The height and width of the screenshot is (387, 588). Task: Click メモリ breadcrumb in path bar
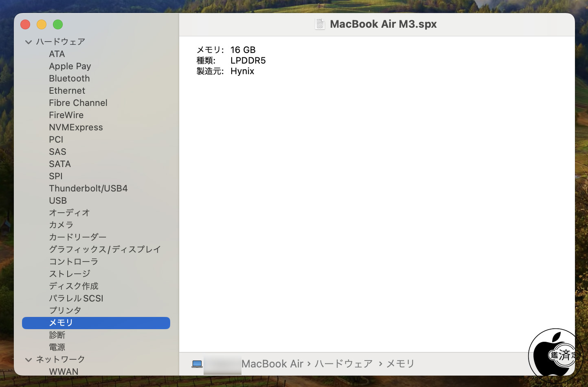(x=400, y=364)
